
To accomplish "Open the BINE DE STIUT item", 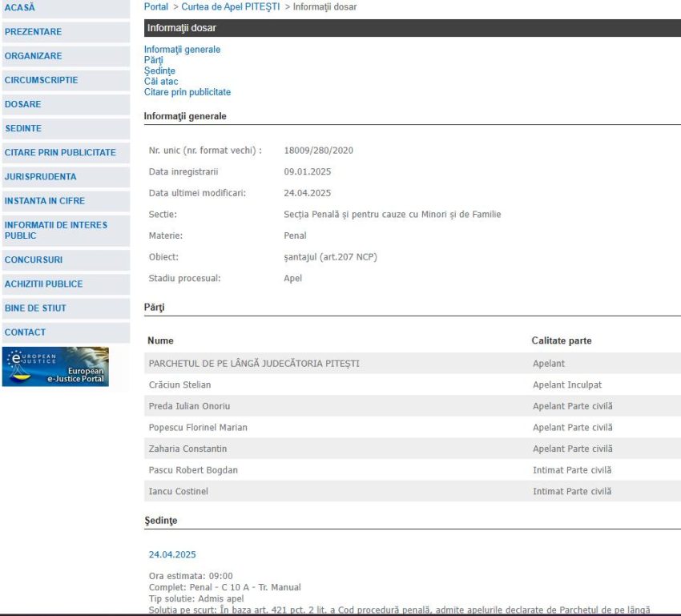I will (x=35, y=308).
